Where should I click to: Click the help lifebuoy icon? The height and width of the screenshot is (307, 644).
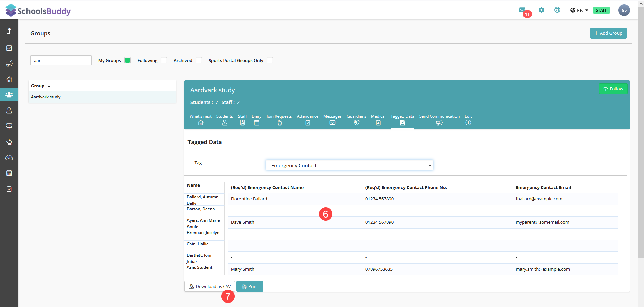pos(557,10)
